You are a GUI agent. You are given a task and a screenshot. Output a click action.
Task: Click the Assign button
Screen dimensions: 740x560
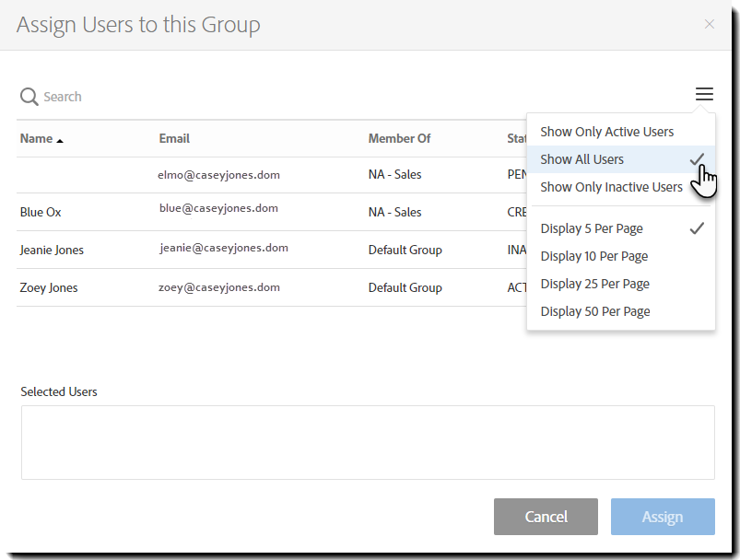pos(663,517)
